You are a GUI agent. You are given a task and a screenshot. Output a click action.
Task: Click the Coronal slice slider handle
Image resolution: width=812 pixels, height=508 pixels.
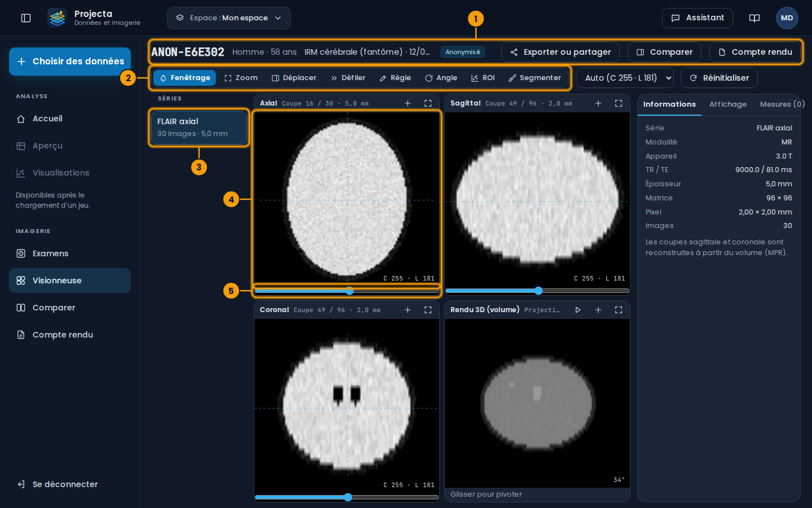348,497
